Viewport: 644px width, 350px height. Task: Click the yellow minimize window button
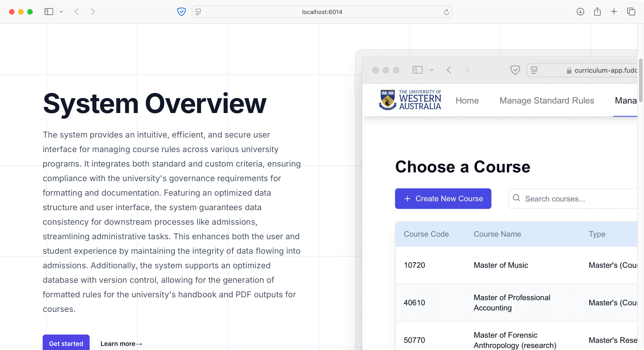click(21, 12)
